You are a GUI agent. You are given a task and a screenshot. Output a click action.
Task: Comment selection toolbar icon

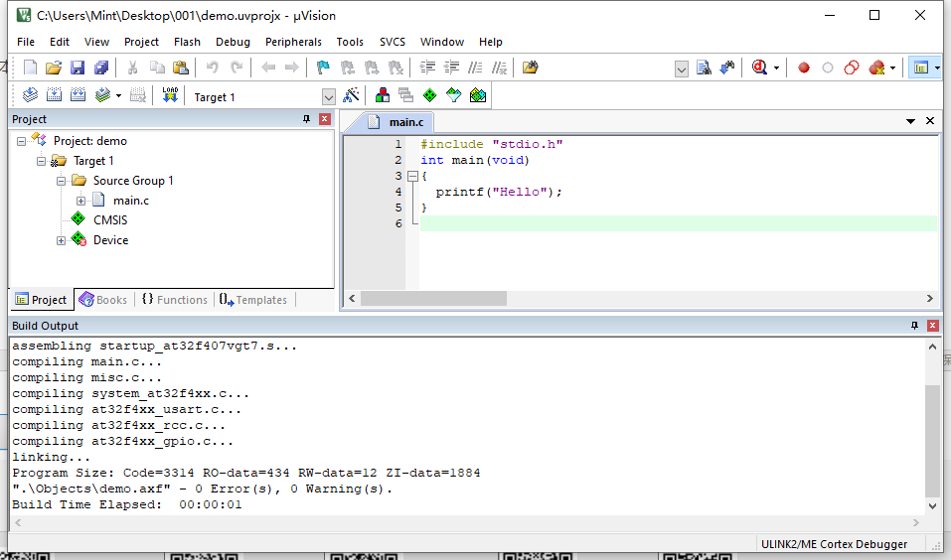tap(475, 68)
